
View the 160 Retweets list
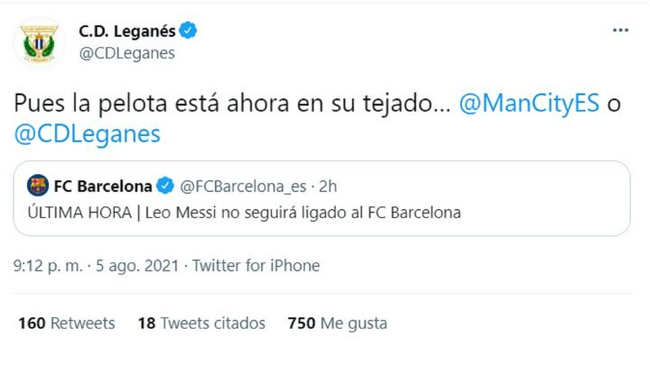point(67,323)
